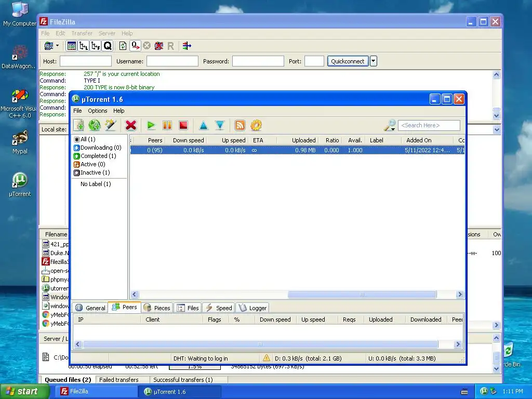532x399 pixels.
Task: Click the Add Torrent icon in µTorrent
Action: [79, 125]
